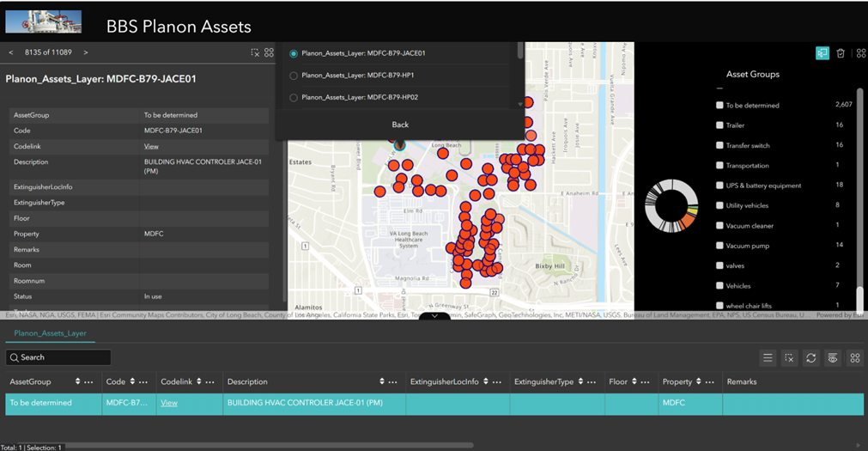Image resolution: width=868 pixels, height=451 pixels.
Task: Sort table by ExtinguisherType column arrows
Action: coord(580,381)
